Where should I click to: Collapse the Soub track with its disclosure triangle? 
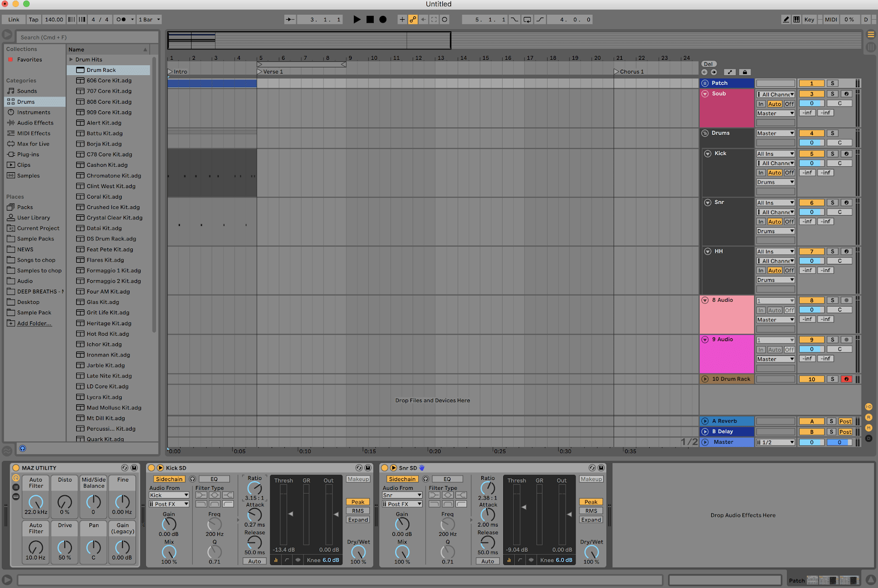point(705,93)
